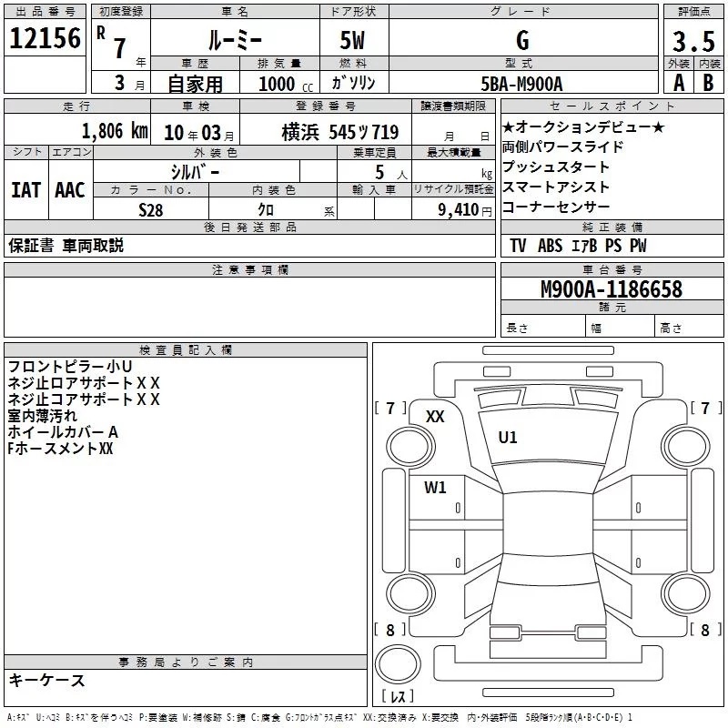Click the lot number 12156
728x728 pixels.
pyautogui.click(x=45, y=38)
